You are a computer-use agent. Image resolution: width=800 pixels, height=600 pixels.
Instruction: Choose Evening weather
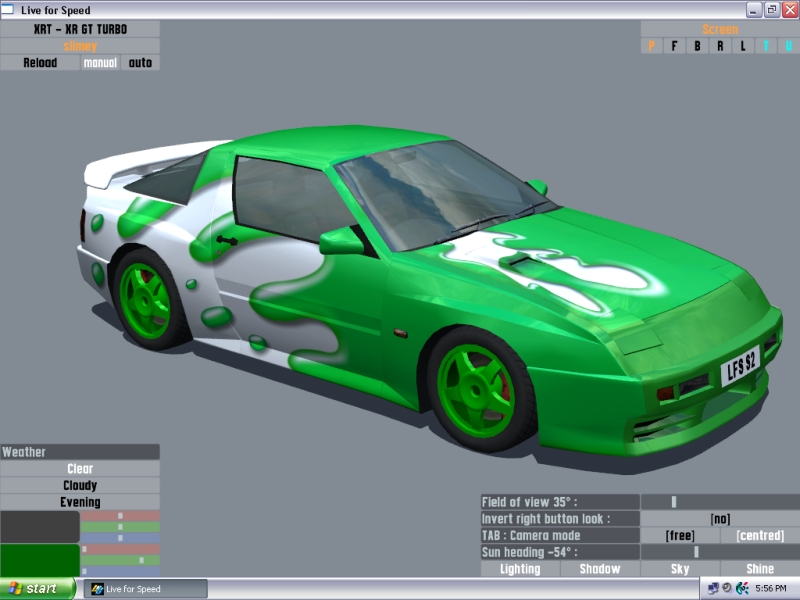click(80, 502)
